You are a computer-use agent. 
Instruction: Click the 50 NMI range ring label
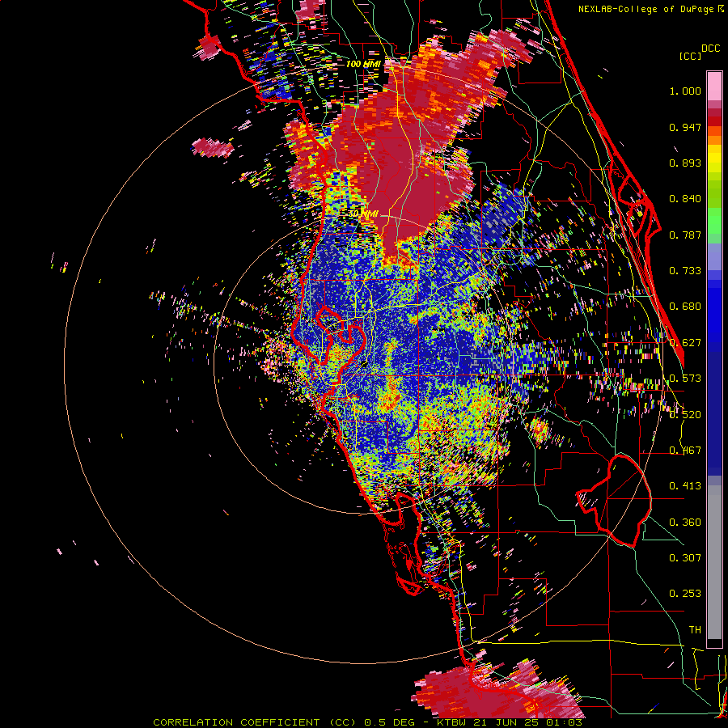(363, 214)
